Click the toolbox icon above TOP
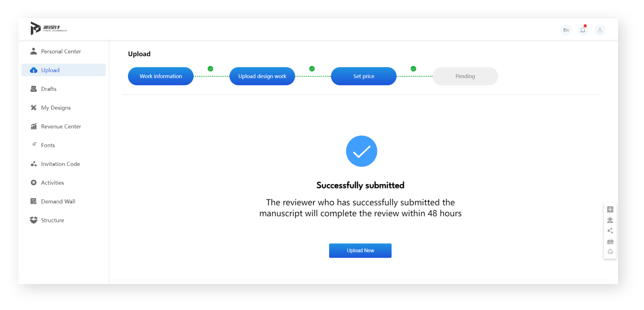Image resolution: width=644 pixels, height=310 pixels. pos(610,242)
